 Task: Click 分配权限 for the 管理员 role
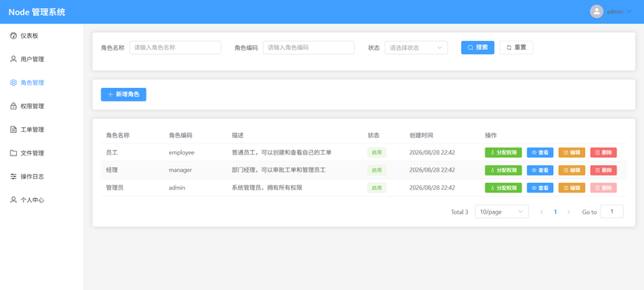click(x=503, y=188)
